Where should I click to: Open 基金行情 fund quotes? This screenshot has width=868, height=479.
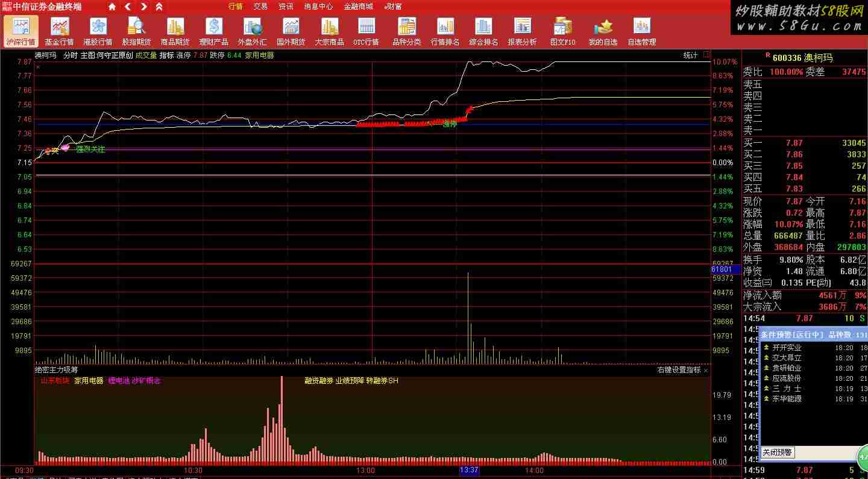click(x=60, y=31)
